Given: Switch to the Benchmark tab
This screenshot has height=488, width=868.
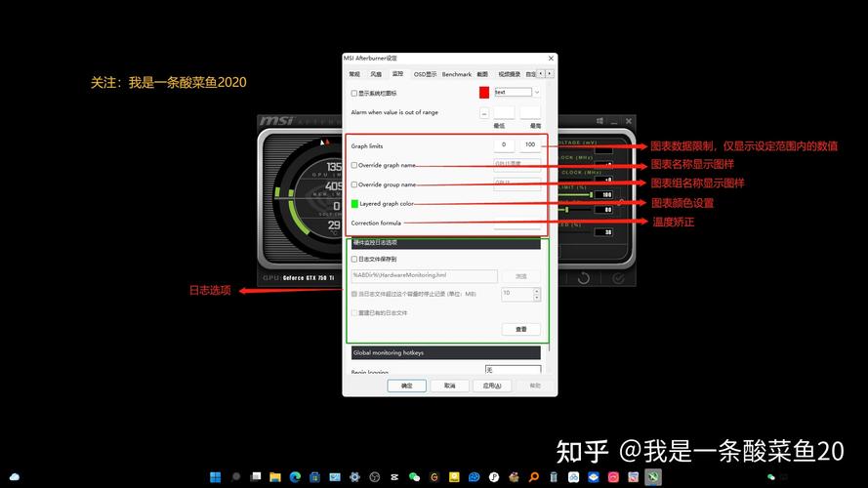Looking at the screenshot, I should [x=457, y=74].
